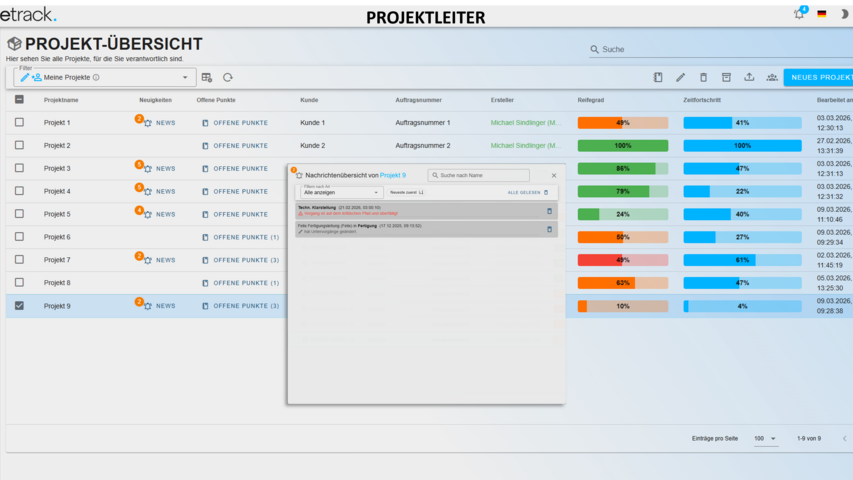Check the Projekt 2 checkbox
This screenshot has width=853, height=480.
tap(19, 145)
